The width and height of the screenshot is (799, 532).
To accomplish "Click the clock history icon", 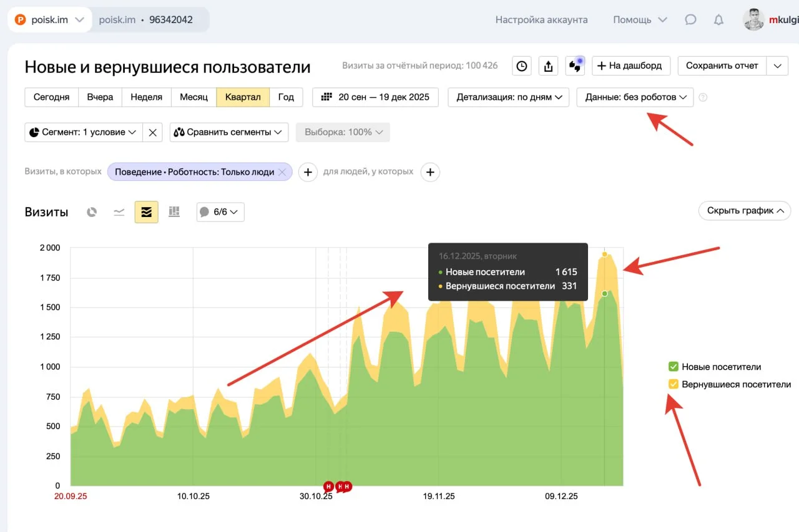I will (522, 65).
